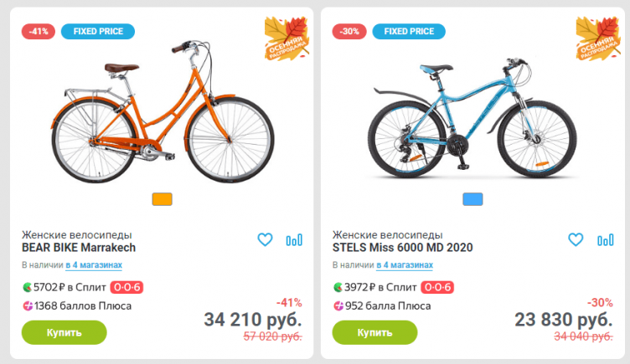630x364 pixels.
Task: Compare STELS Miss 6000 bar-chart icon
Action: pyautogui.click(x=605, y=240)
